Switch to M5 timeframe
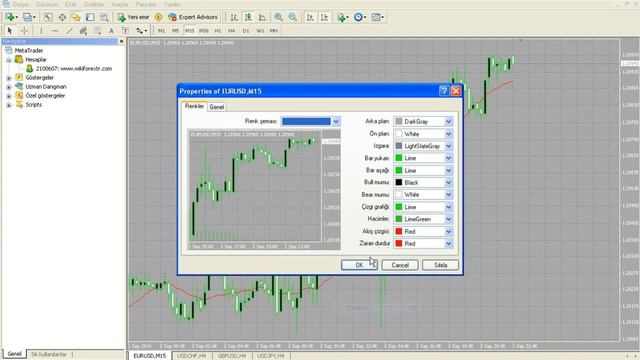 click(176, 31)
